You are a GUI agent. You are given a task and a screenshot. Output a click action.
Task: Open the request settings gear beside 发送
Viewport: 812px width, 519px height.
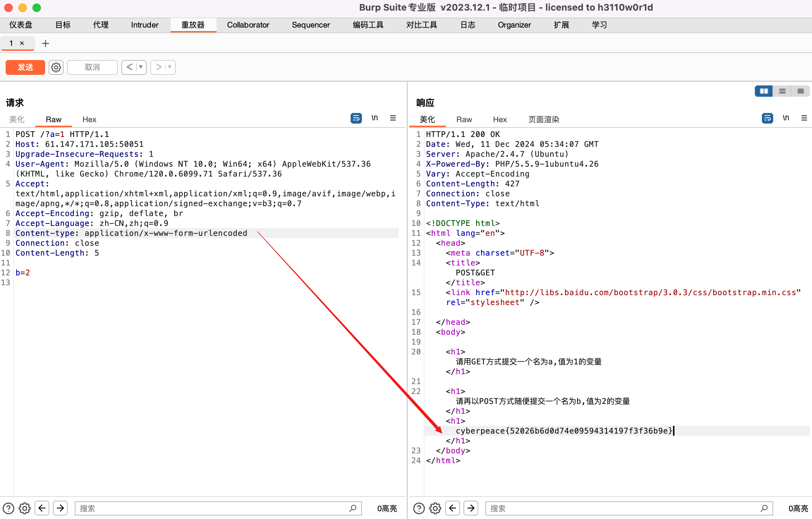tap(56, 67)
